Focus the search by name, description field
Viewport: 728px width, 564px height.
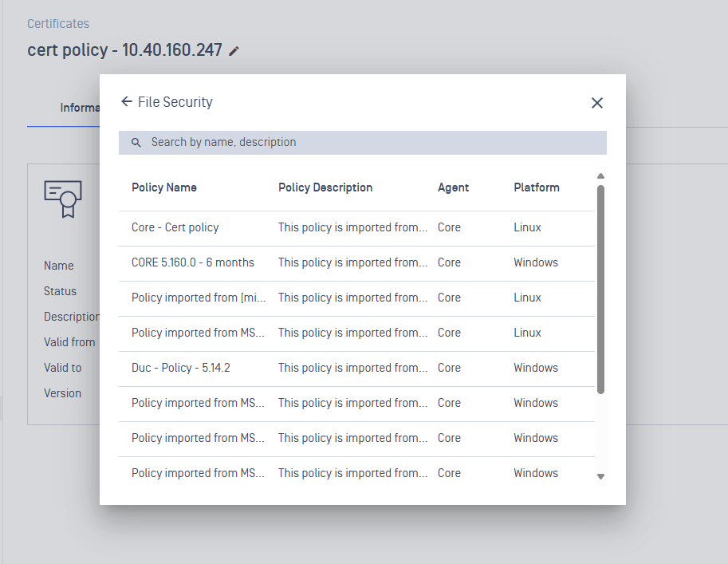(x=367, y=143)
